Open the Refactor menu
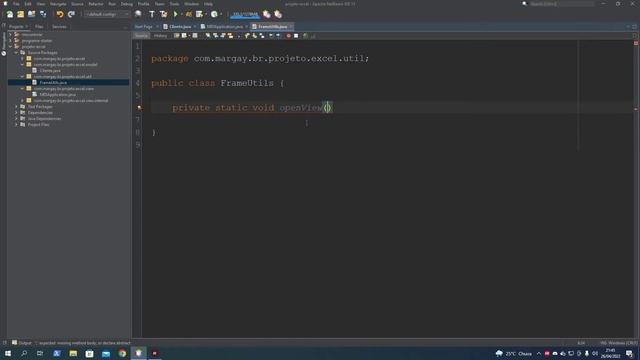This screenshot has width=640, height=360. pos(96,4)
